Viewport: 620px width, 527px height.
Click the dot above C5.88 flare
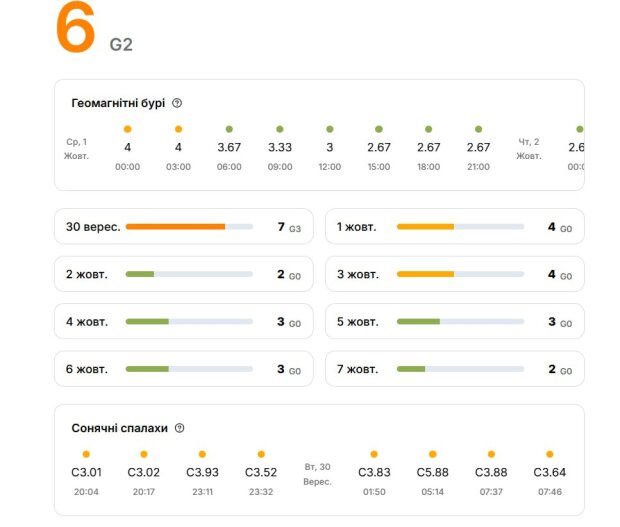(x=433, y=454)
